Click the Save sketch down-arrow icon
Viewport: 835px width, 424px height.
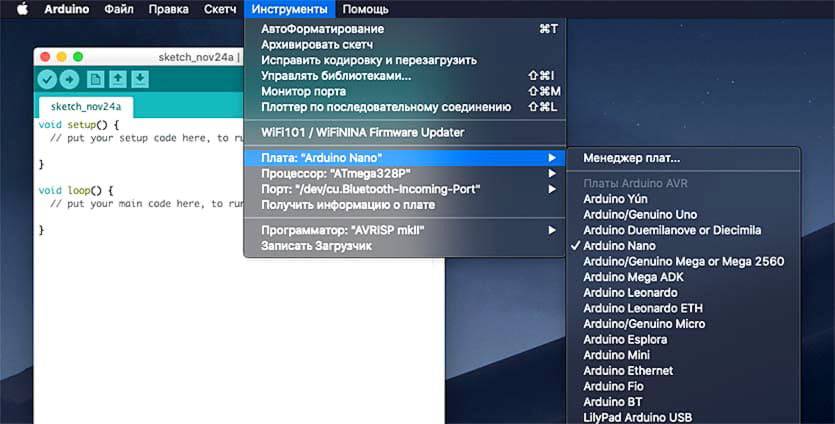point(140,80)
